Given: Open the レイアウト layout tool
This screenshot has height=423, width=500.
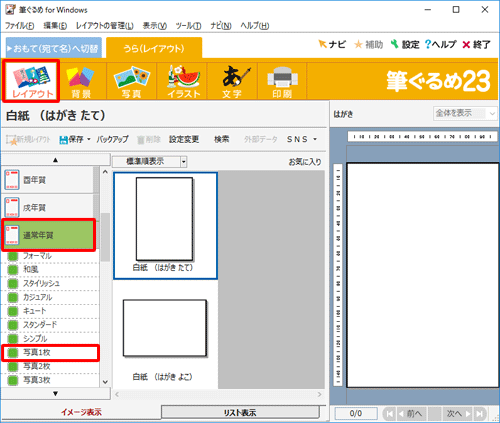Looking at the screenshot, I should pyautogui.click(x=31, y=81).
